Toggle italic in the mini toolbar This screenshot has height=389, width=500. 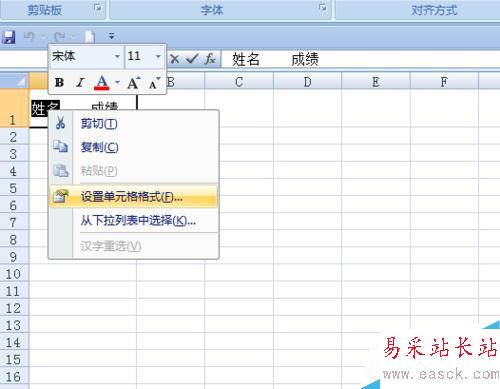click(80, 82)
